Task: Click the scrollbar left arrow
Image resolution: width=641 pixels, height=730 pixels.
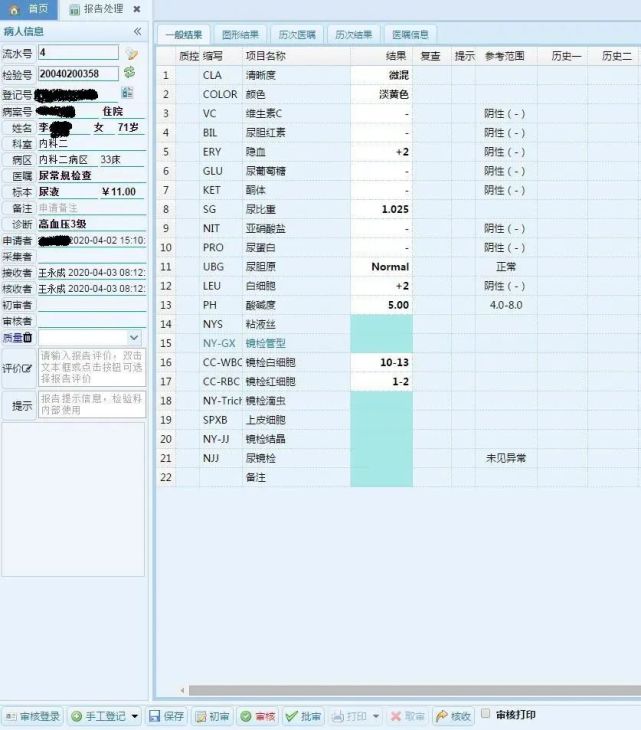Action: coord(182,690)
